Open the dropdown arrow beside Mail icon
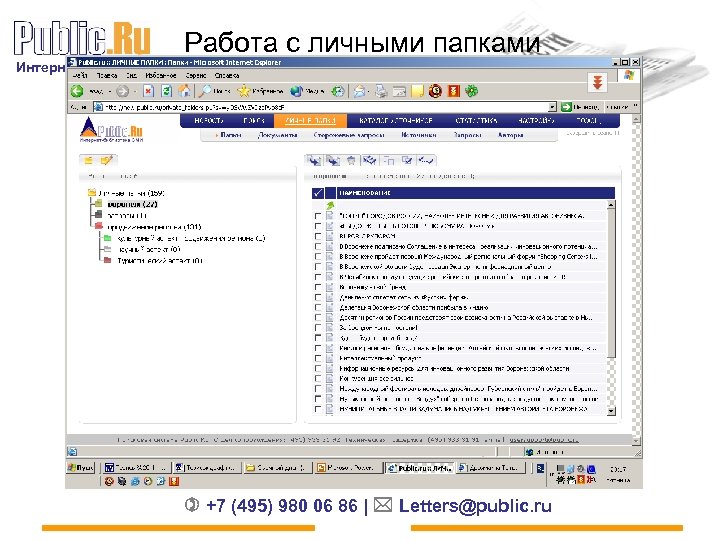The image size is (720, 540). 369,92
